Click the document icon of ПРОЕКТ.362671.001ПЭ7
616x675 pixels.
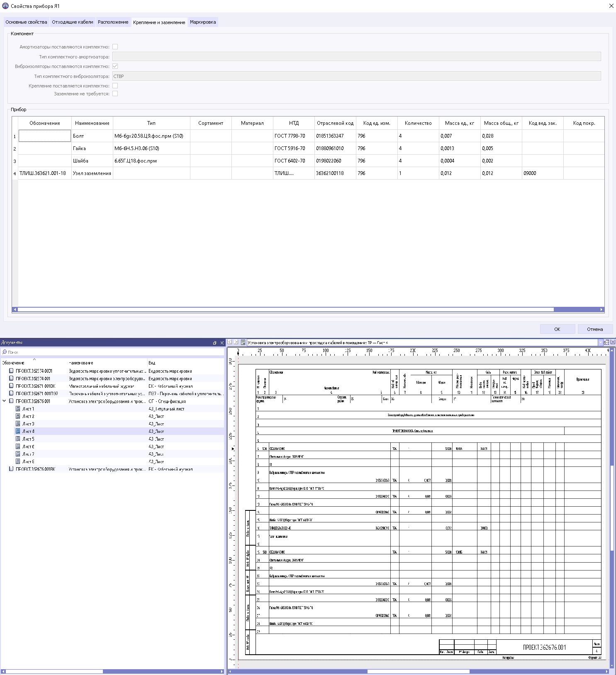tap(11, 393)
